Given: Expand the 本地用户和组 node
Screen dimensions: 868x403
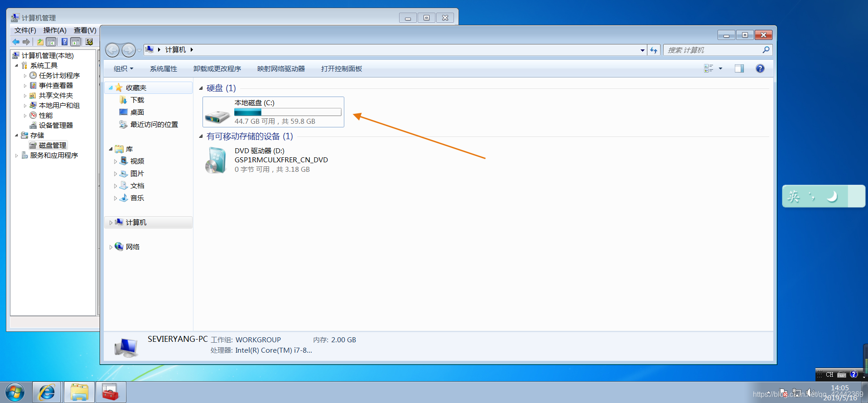Looking at the screenshot, I should click(x=25, y=106).
